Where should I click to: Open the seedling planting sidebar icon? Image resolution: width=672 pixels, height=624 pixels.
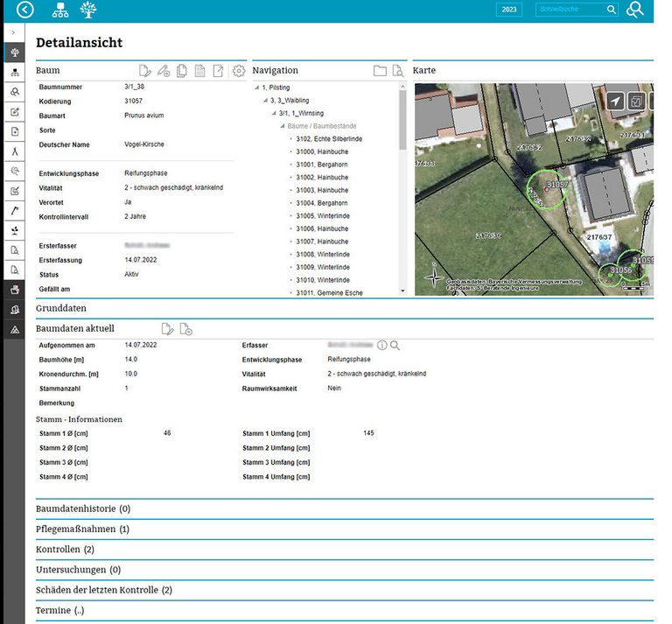pyautogui.click(x=15, y=230)
